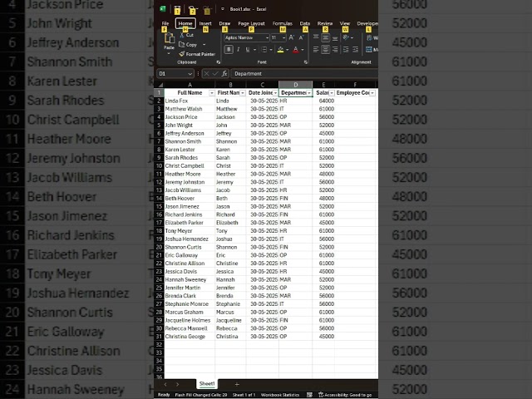The height and width of the screenshot is (399, 532).
Task: Click the Save icon in the quick access toolbar
Action: pos(177,9)
